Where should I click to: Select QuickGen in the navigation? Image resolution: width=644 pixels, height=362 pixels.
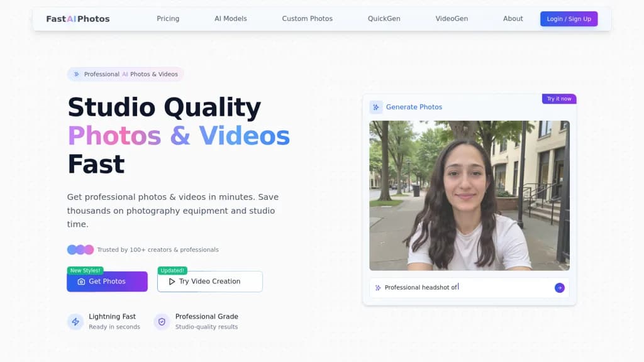[x=384, y=19]
